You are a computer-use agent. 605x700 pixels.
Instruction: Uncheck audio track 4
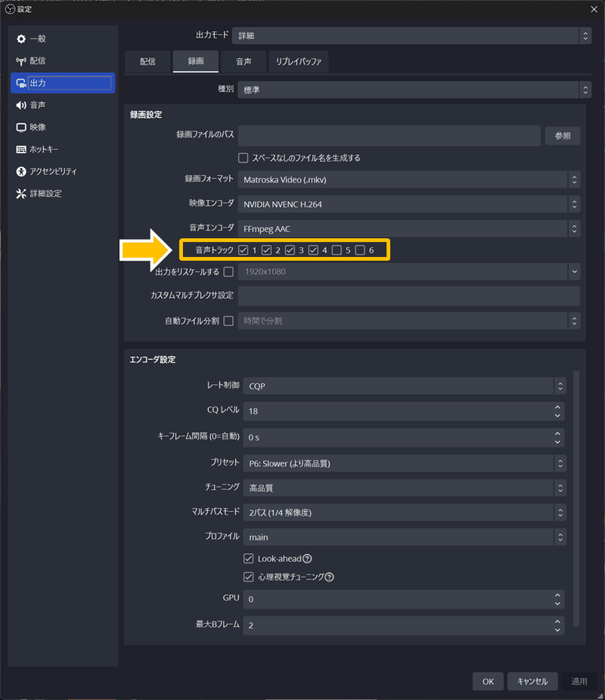313,250
